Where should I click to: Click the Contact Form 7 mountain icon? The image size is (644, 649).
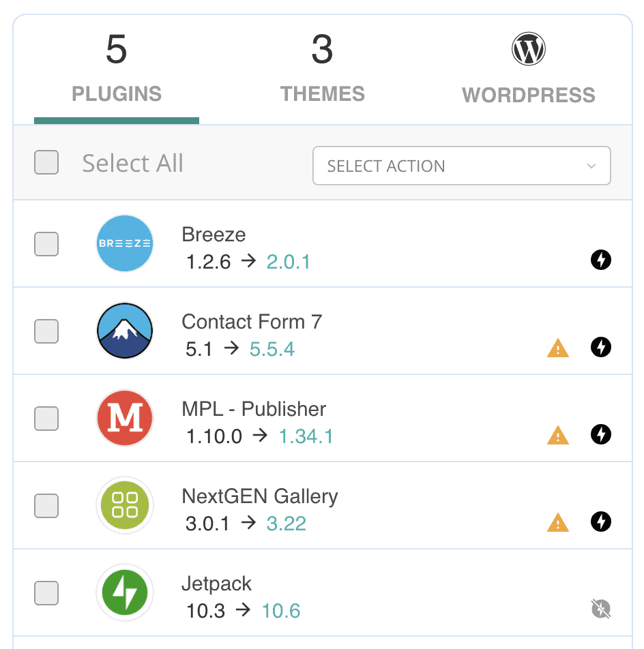click(x=125, y=331)
